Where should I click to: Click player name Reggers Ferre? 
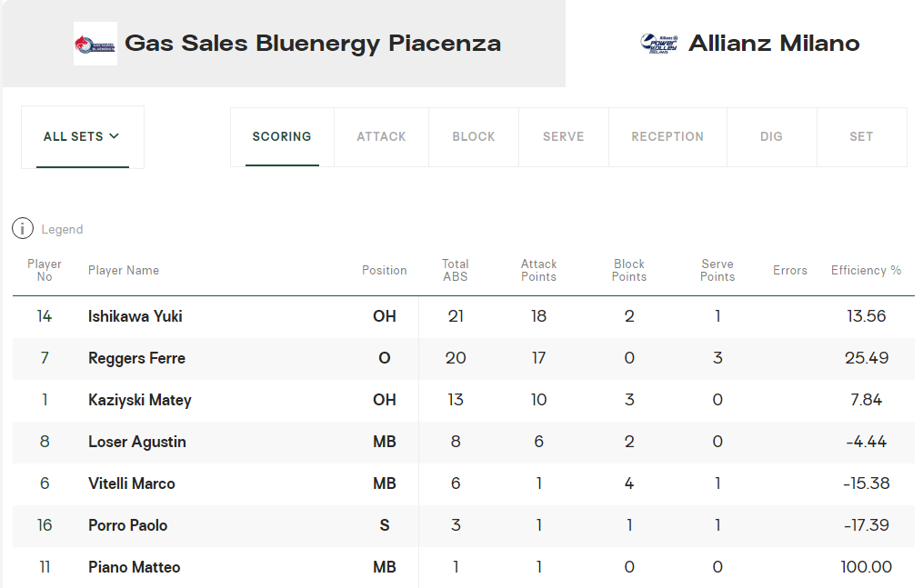click(x=136, y=358)
